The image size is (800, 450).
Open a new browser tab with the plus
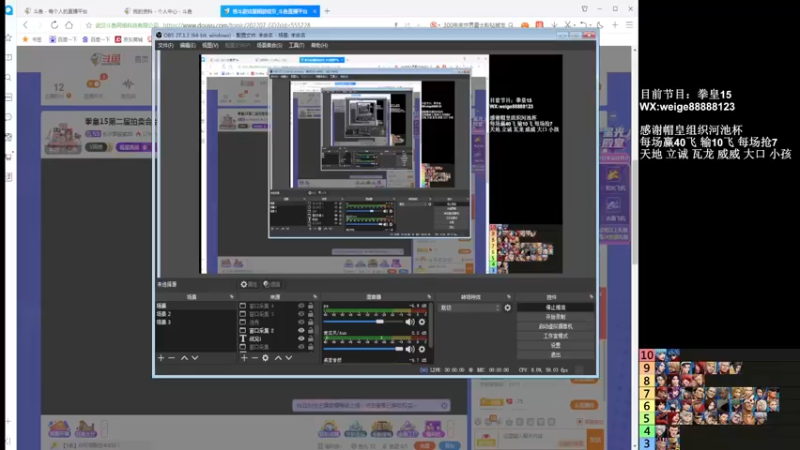(x=327, y=11)
